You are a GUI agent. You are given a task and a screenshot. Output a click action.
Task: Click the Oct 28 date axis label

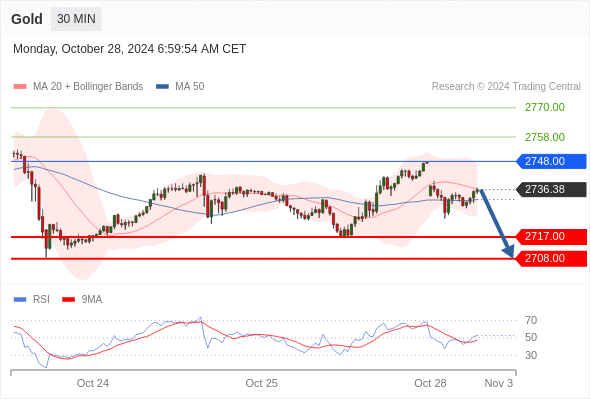pos(430,383)
